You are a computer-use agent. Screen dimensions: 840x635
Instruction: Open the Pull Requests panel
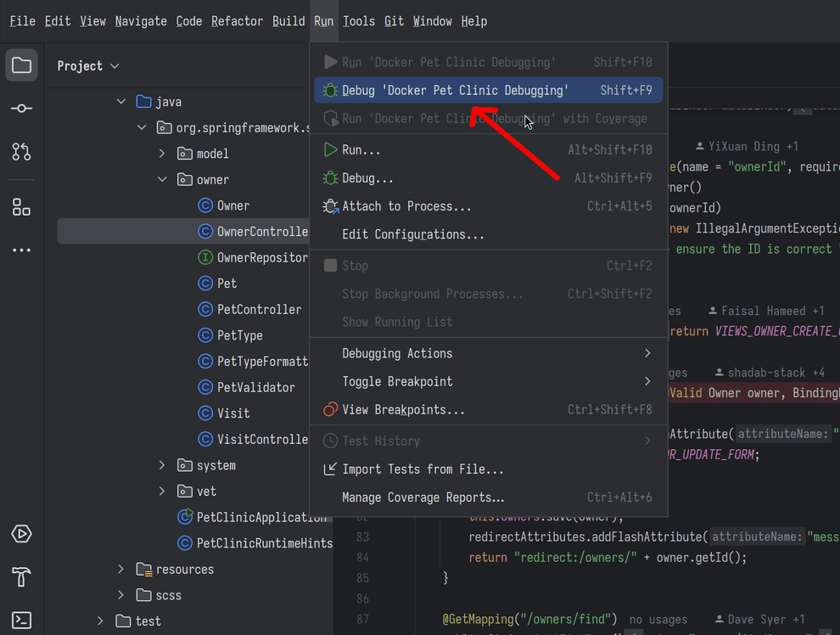click(21, 152)
